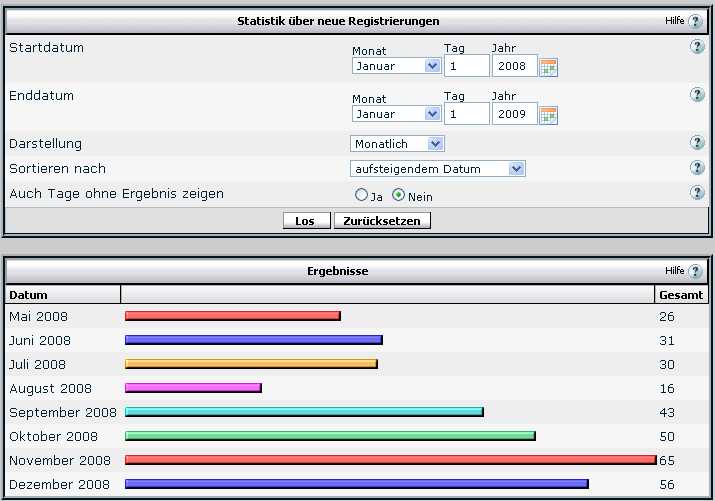The height and width of the screenshot is (501, 715).
Task: Open calendar picker for Startdatum
Action: (548, 67)
